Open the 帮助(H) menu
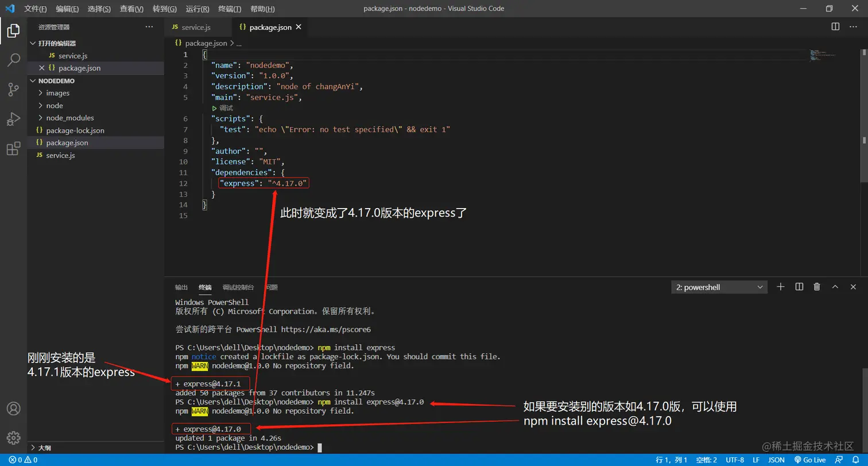 pos(262,9)
